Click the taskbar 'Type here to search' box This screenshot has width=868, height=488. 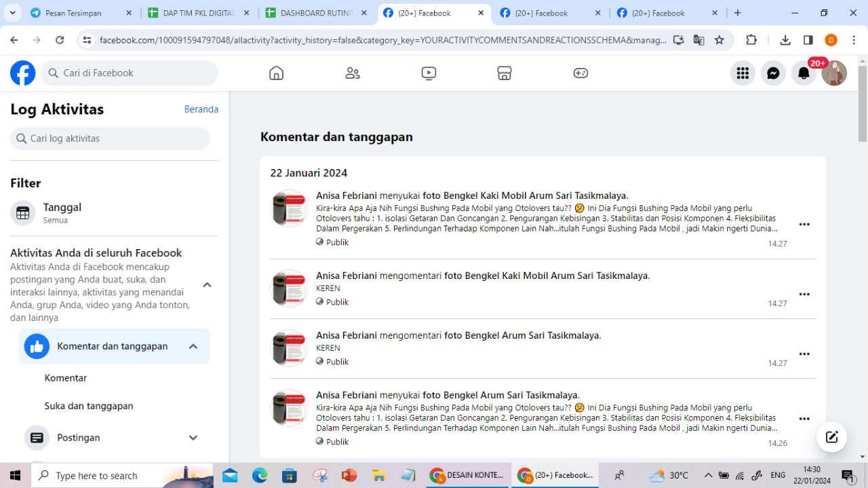tap(122, 475)
